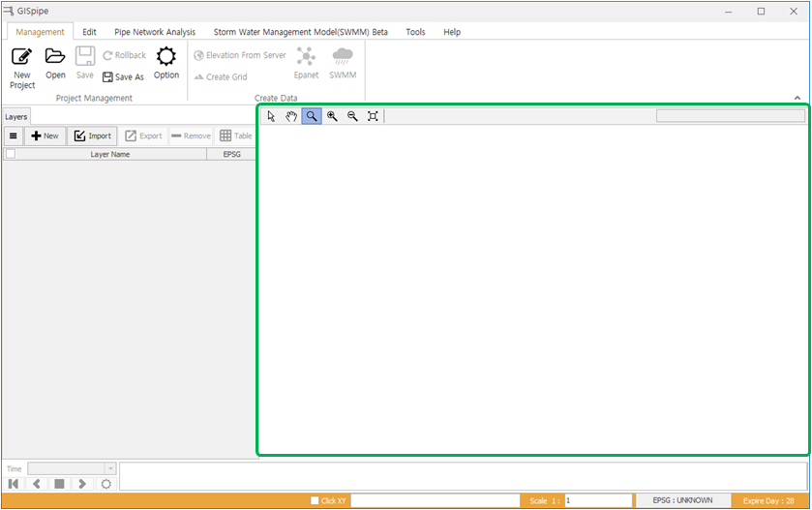Screen dimensions: 812x510
Task: Enable the Click XY checkbox
Action: point(315,500)
